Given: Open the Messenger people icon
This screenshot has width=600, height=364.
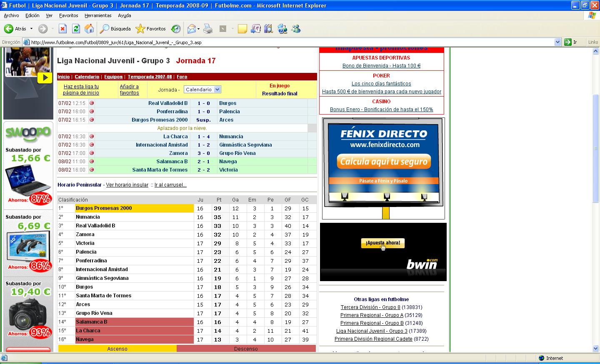Looking at the screenshot, I should click(296, 29).
